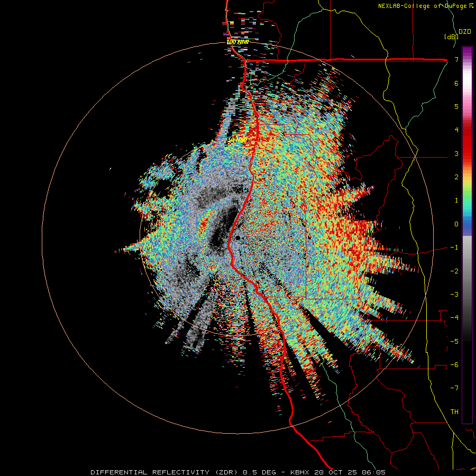Click the positive 2 scale label
Image resolution: width=476 pixels, height=476 pixels.
(456, 177)
